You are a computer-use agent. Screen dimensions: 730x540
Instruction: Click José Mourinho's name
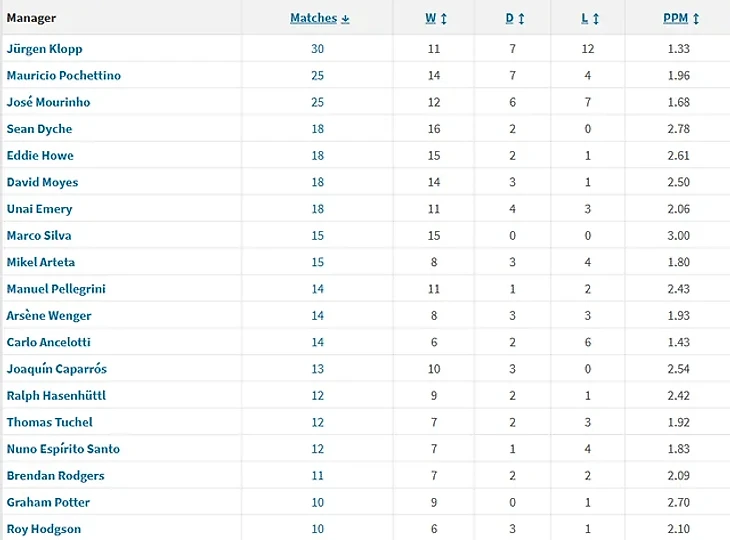(48, 102)
